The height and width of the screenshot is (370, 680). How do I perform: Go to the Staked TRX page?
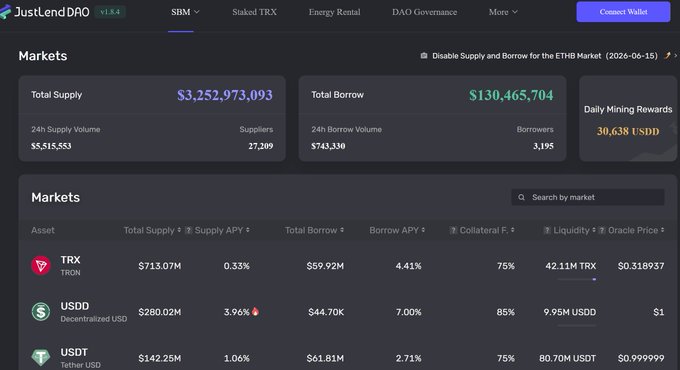(255, 12)
